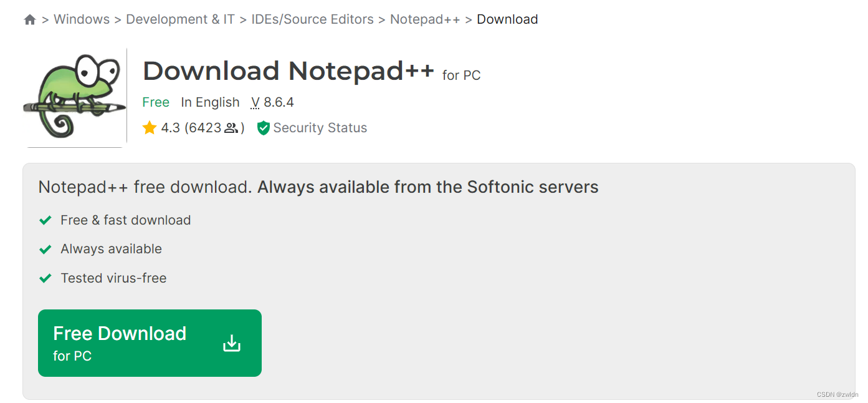Open Notepad++ breadcrumb link

click(x=425, y=19)
